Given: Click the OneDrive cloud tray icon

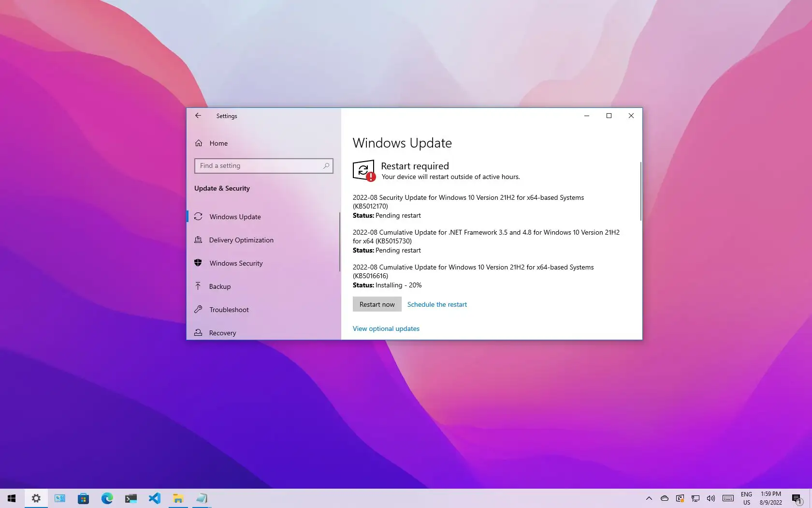Looking at the screenshot, I should [665, 498].
